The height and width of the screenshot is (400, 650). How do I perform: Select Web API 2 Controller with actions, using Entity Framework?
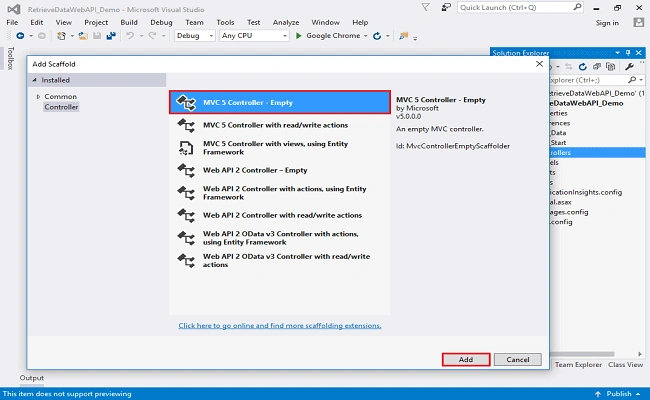(x=280, y=193)
